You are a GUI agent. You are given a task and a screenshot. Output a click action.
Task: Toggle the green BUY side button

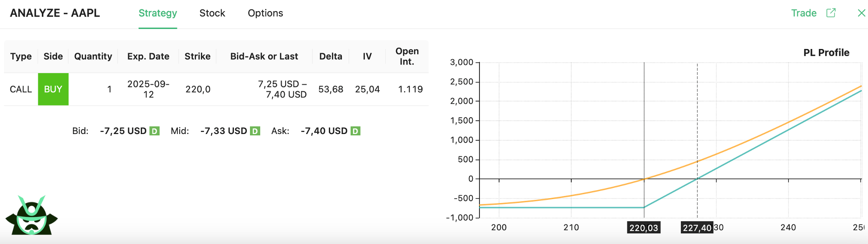(x=53, y=89)
